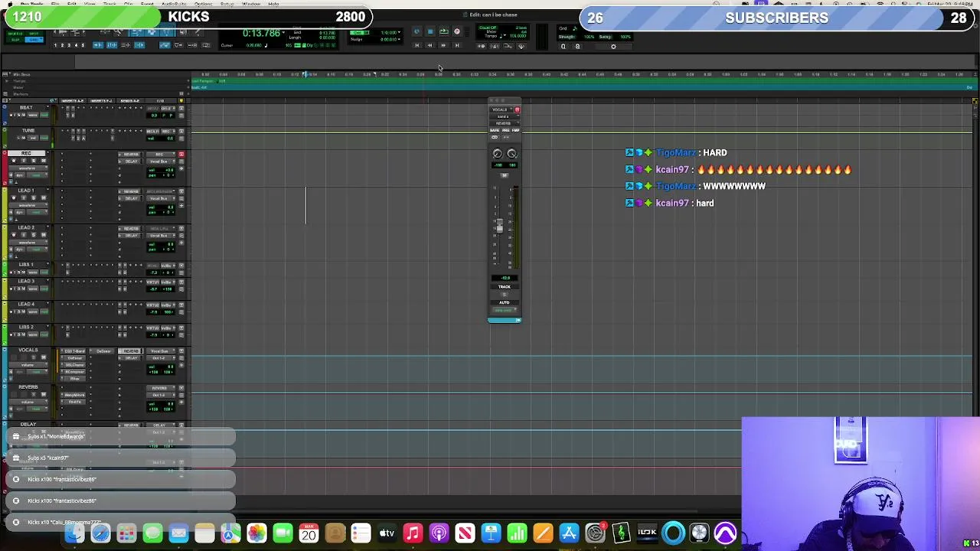This screenshot has height=551, width=980.
Task: Open REC track automation mode read selector
Action: [36, 175]
